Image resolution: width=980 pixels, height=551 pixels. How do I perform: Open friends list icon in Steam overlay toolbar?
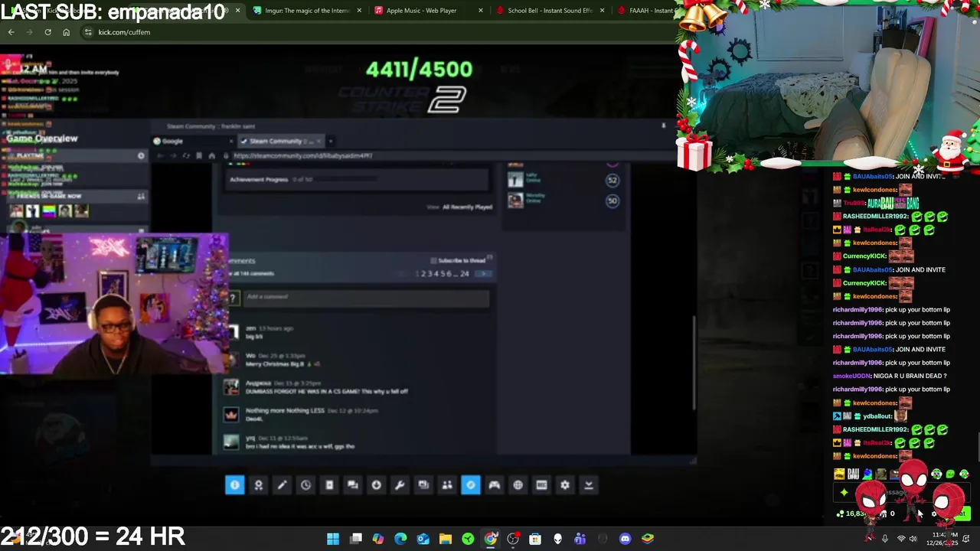(x=447, y=484)
